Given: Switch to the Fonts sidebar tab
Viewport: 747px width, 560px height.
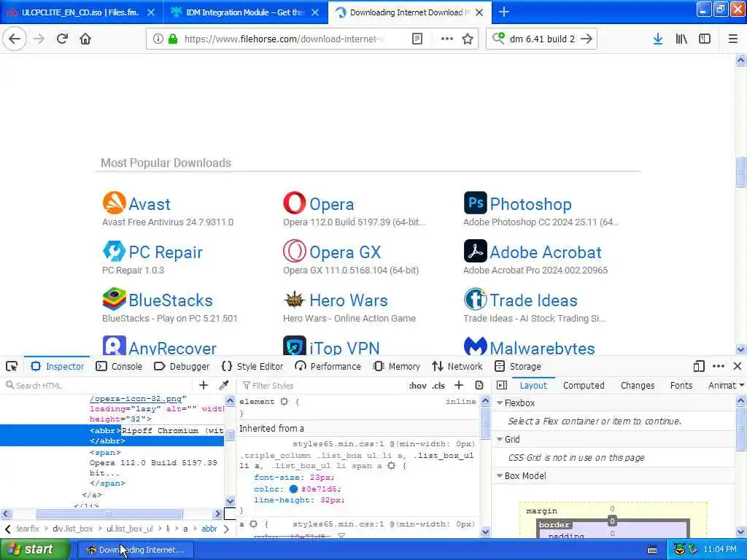Looking at the screenshot, I should [681, 385].
